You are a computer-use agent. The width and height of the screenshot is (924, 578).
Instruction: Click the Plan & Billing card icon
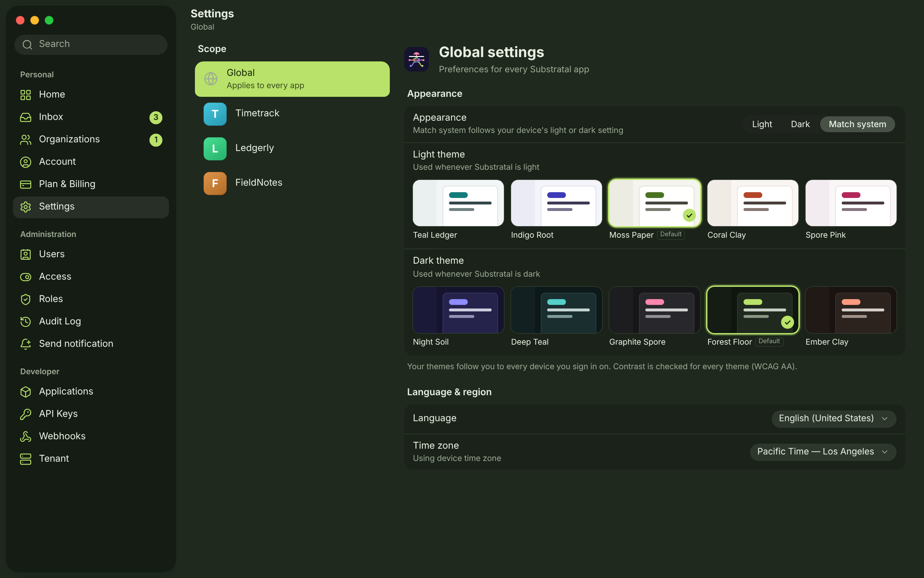click(26, 184)
